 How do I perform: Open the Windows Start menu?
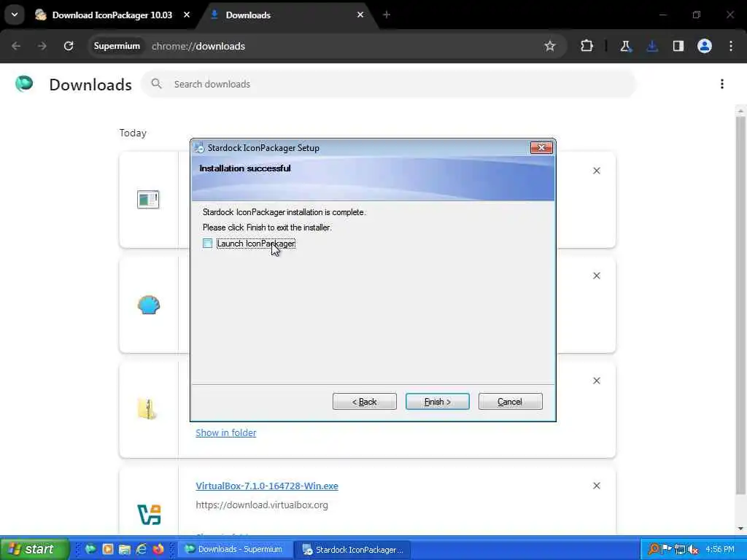point(34,549)
